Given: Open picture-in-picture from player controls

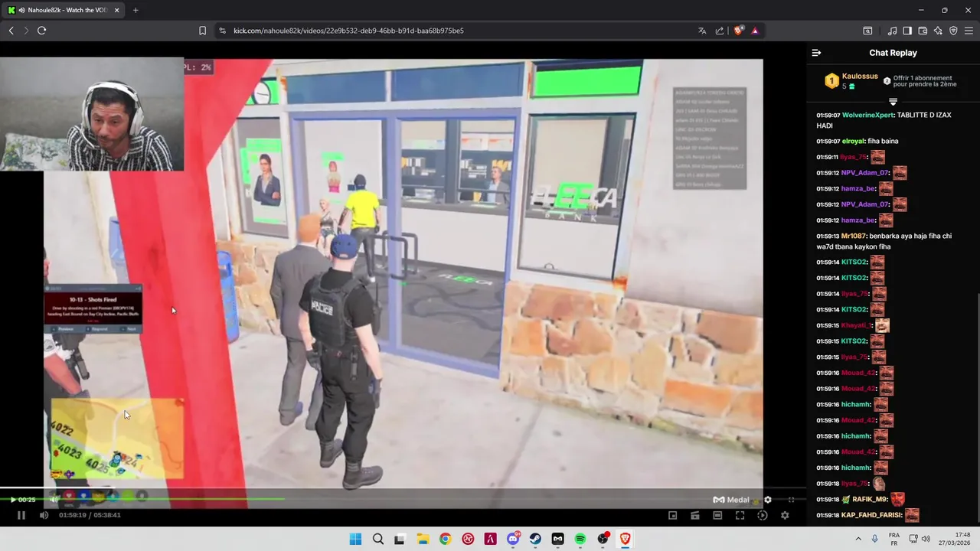Looking at the screenshot, I should (x=672, y=515).
